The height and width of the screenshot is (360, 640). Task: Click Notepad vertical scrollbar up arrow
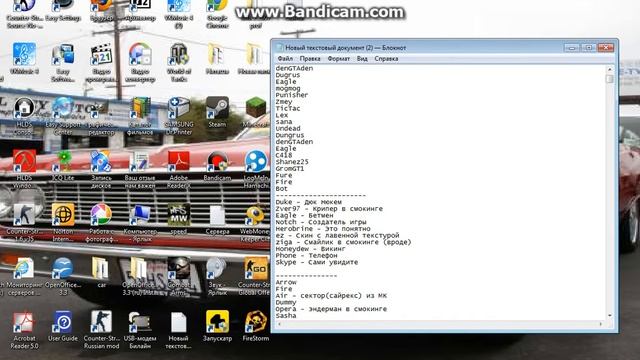[610, 69]
